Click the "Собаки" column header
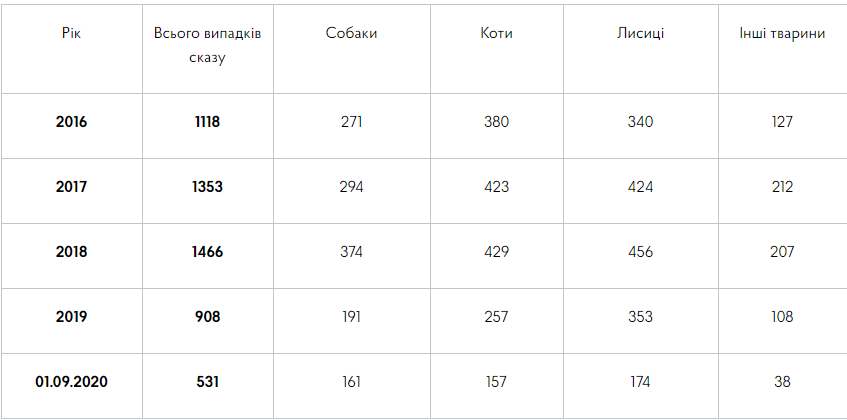The width and height of the screenshot is (847, 420). click(x=352, y=33)
